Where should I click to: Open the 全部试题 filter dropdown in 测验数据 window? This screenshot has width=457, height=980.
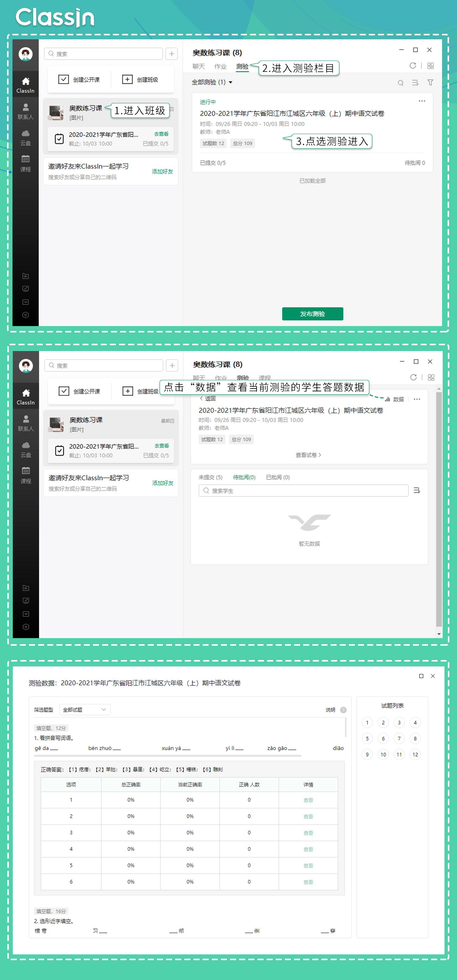tap(85, 709)
